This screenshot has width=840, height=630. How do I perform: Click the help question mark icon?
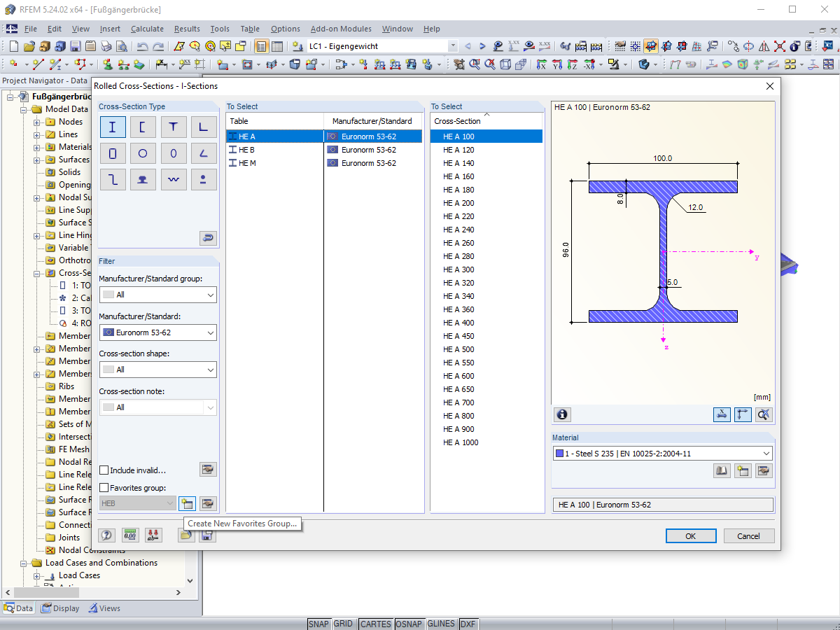[107, 535]
